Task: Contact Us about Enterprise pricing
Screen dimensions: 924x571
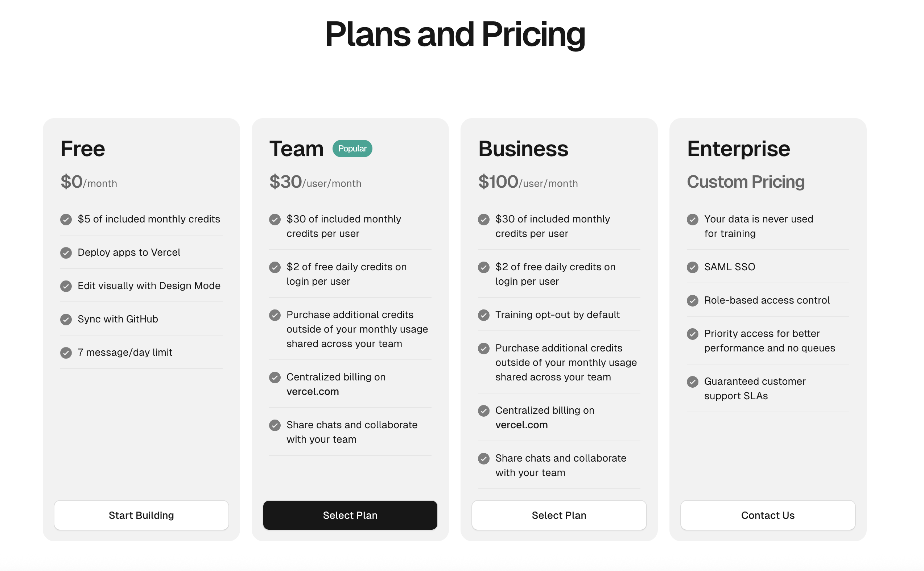Action: tap(768, 515)
